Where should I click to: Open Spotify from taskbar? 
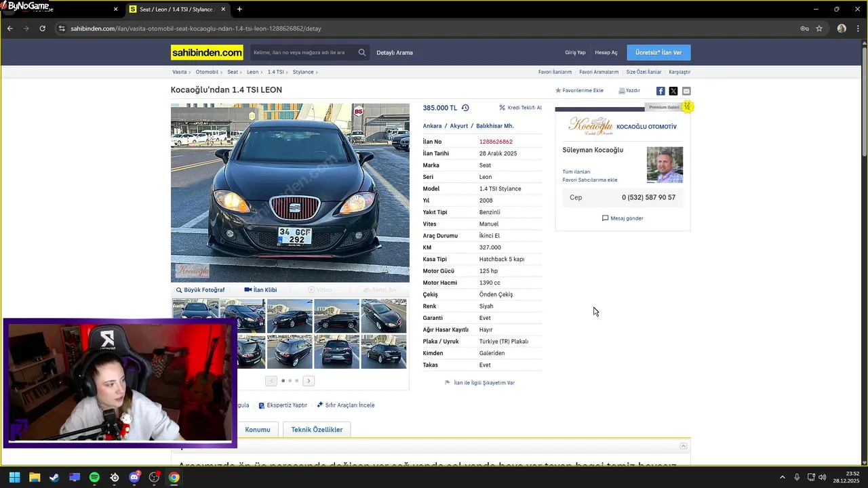pos(94,477)
